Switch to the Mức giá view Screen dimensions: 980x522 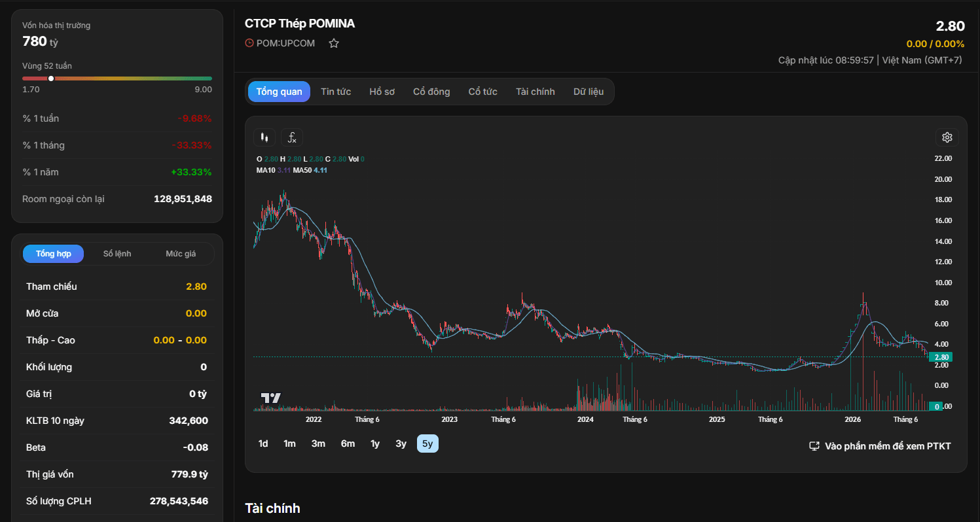[181, 254]
